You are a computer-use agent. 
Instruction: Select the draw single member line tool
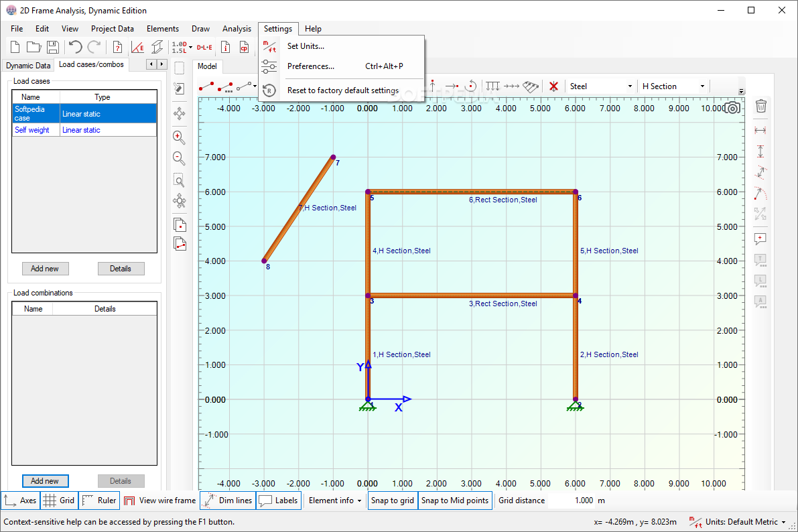(x=206, y=86)
